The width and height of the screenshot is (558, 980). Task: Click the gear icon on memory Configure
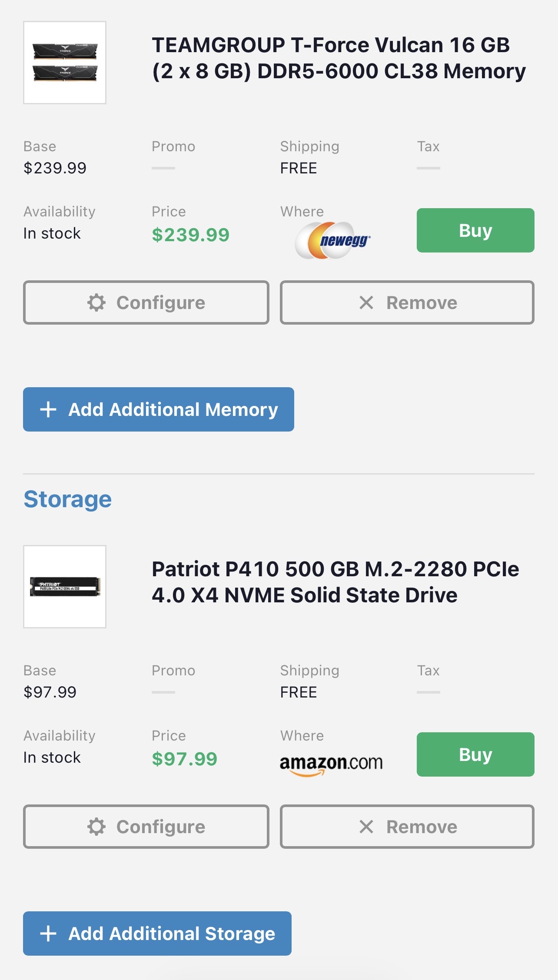(x=96, y=302)
